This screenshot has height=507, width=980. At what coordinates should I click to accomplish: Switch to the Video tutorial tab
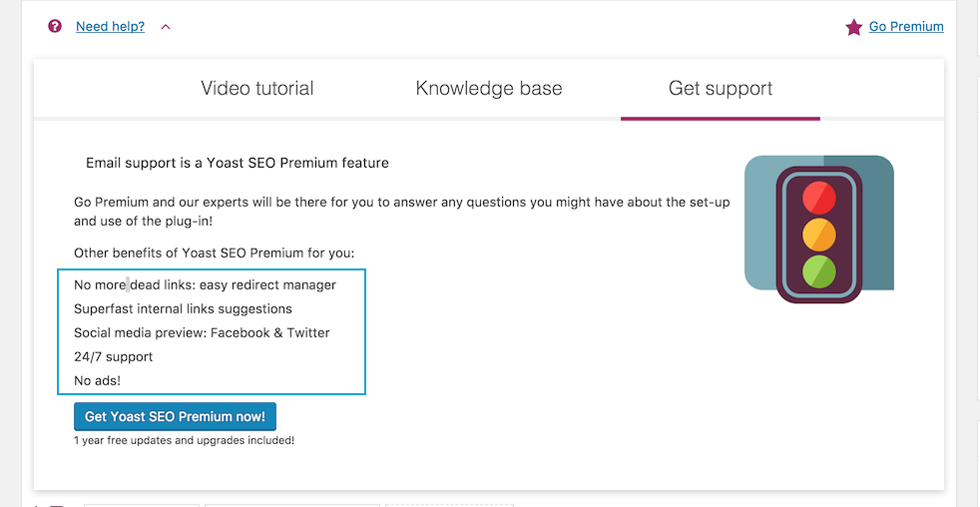(257, 89)
